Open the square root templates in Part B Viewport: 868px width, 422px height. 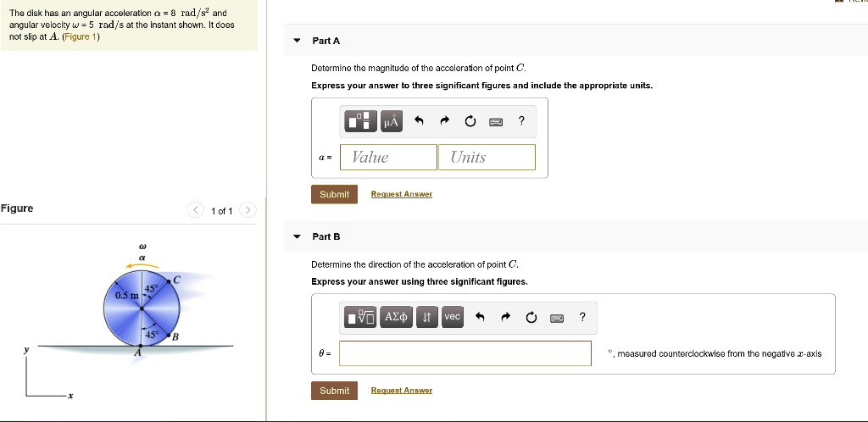pos(361,318)
